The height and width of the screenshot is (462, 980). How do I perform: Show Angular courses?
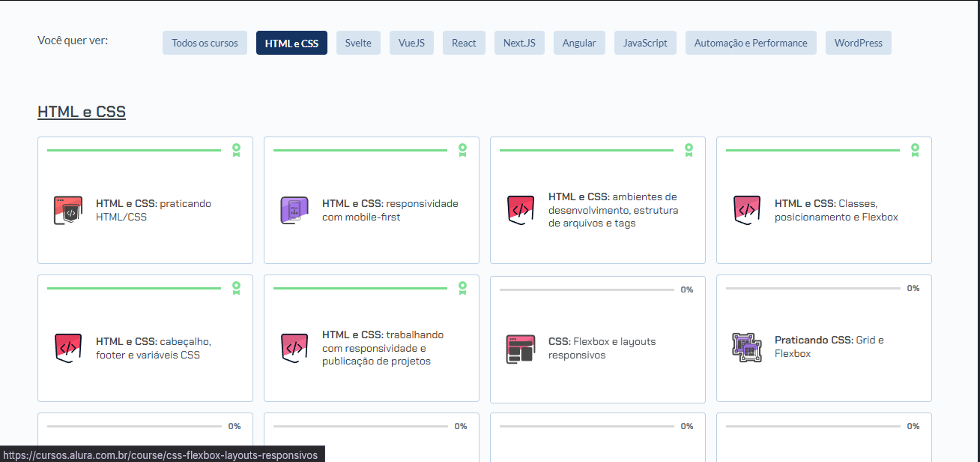[x=579, y=43]
